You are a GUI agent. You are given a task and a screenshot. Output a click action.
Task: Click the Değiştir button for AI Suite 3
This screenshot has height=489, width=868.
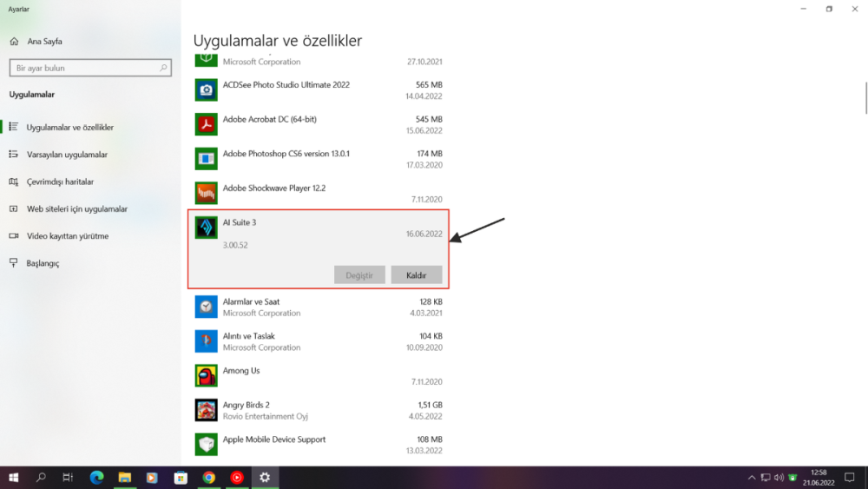click(x=359, y=274)
